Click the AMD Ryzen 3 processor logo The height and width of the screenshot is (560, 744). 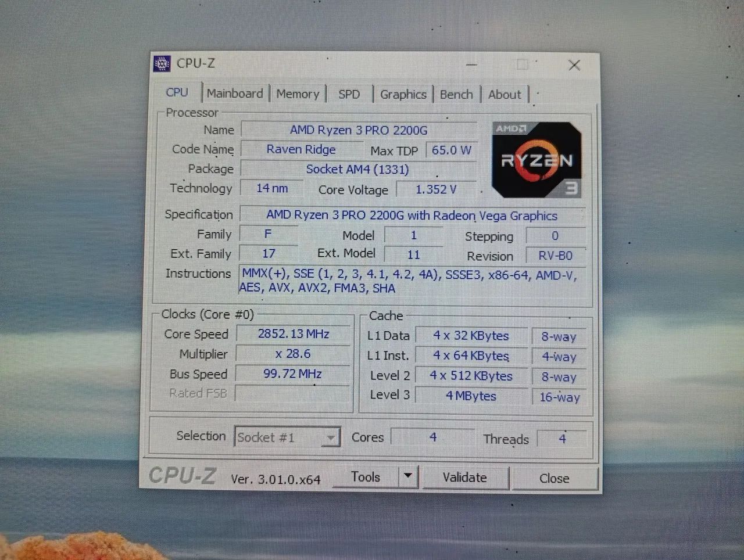coord(536,160)
